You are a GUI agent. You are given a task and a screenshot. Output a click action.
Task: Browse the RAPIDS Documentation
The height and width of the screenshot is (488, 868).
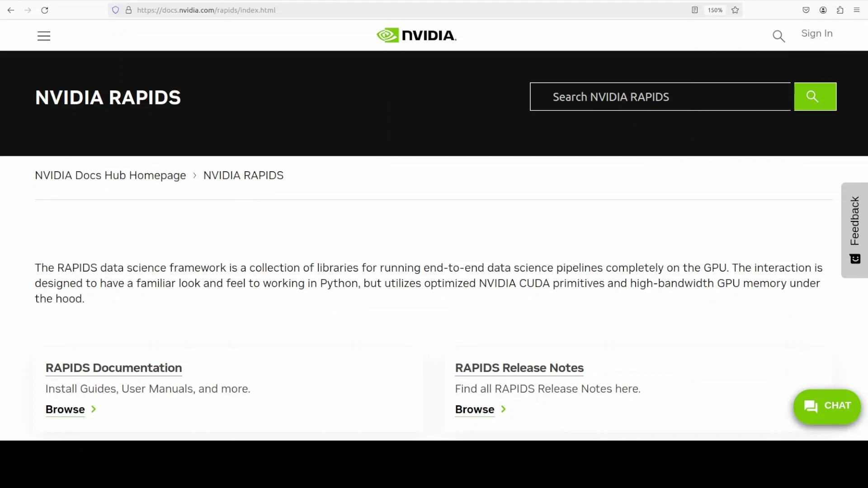(66, 409)
